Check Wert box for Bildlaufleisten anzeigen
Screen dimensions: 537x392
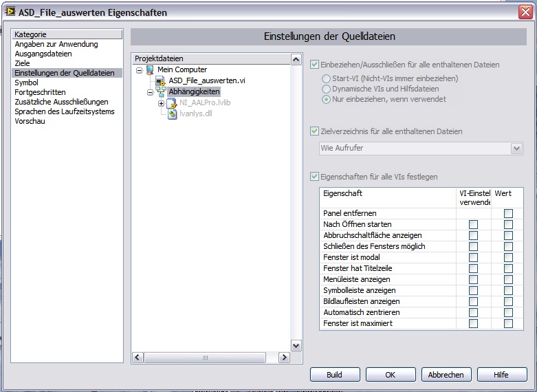(508, 301)
